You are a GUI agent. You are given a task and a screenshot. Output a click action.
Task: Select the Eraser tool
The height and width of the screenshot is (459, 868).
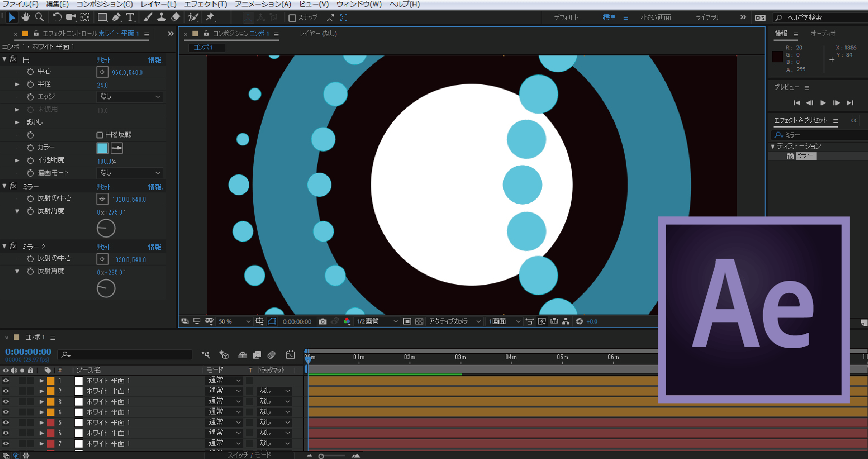coord(175,17)
